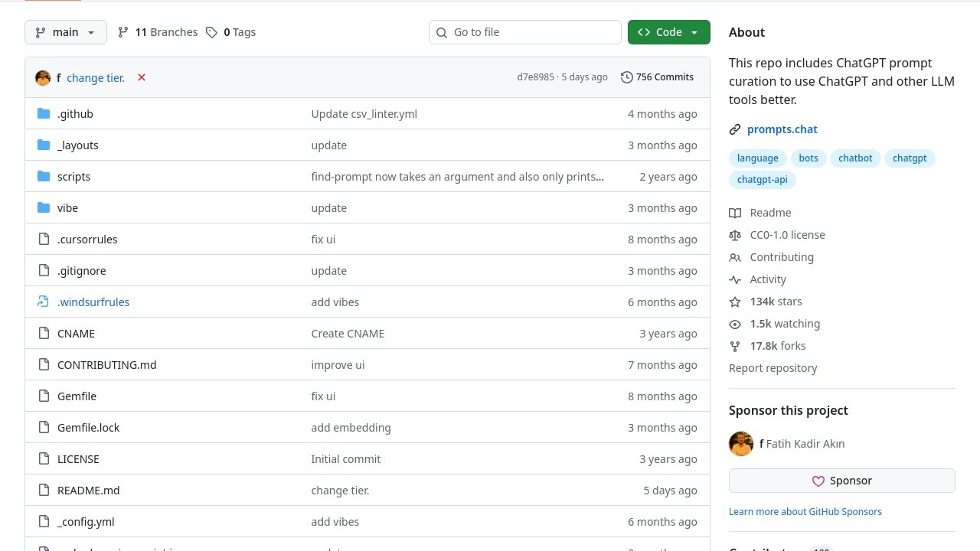Click Fatih Kadir Akın's sponsor avatar
This screenshot has width=980, height=551.
[741, 444]
